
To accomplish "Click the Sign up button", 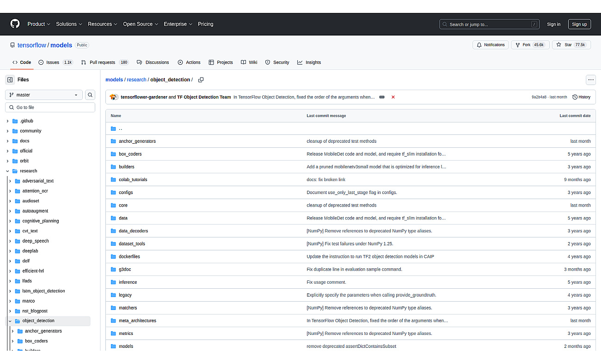I will (x=579, y=24).
